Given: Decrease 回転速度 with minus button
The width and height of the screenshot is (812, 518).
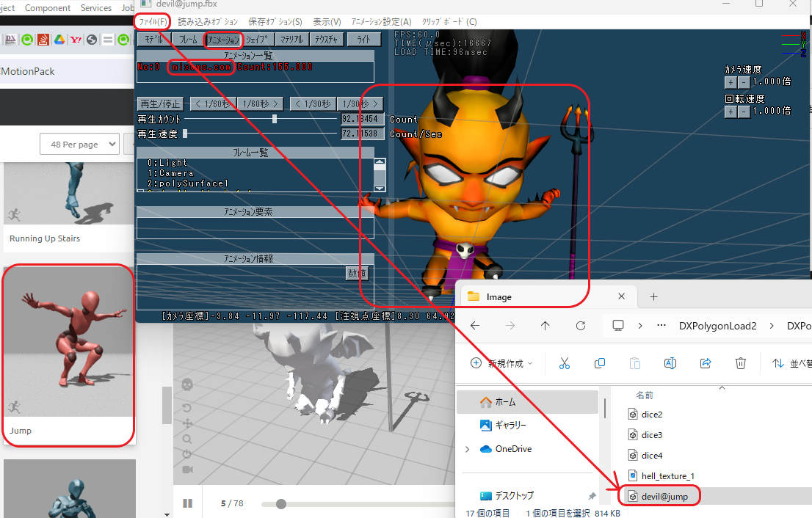Looking at the screenshot, I should click(744, 112).
